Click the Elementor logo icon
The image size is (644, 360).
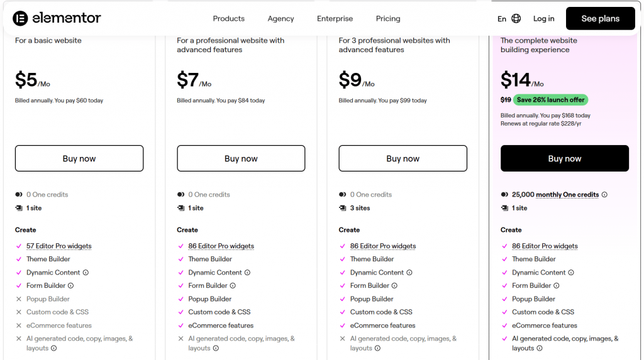click(x=20, y=18)
